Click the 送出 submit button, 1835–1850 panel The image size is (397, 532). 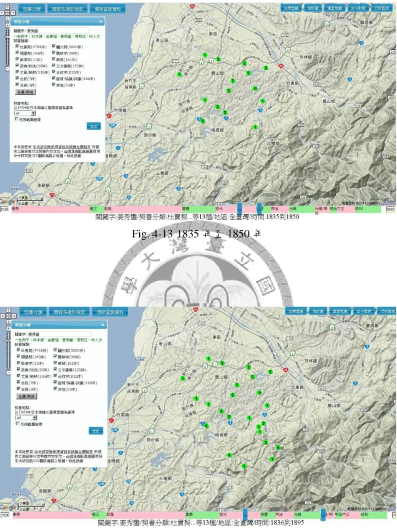click(94, 126)
